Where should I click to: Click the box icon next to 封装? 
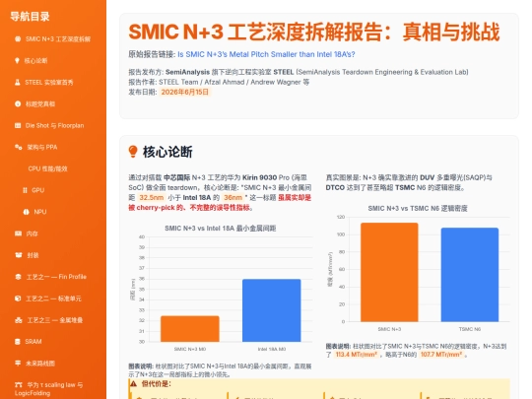(19, 255)
